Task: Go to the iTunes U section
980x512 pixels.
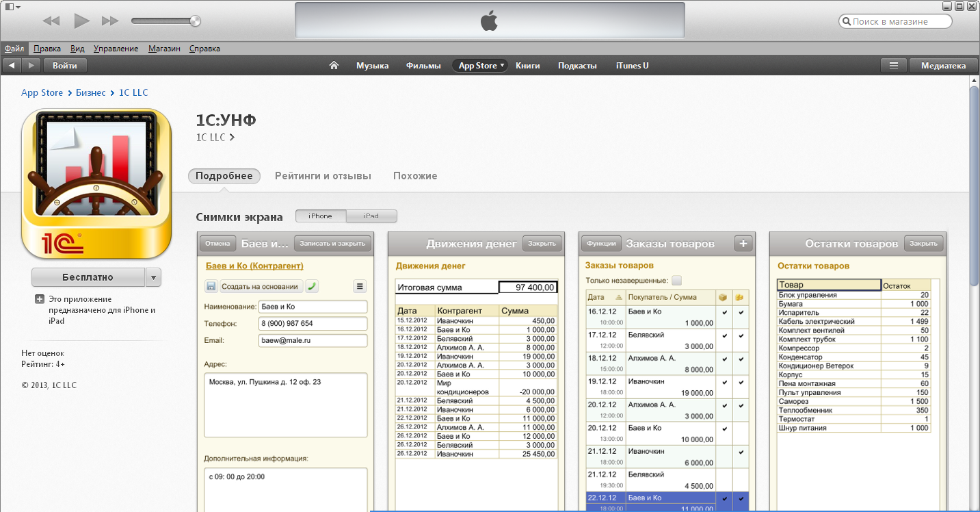Action: tap(633, 66)
